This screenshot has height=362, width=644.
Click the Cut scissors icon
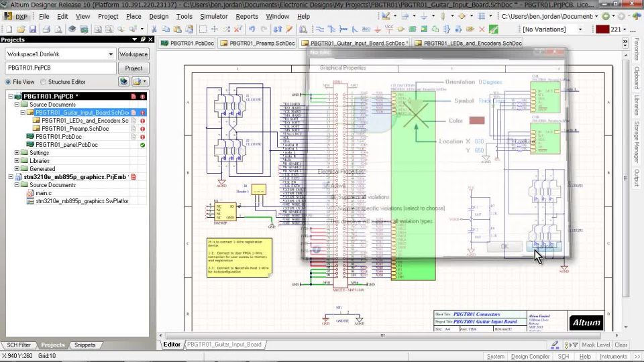point(154,29)
